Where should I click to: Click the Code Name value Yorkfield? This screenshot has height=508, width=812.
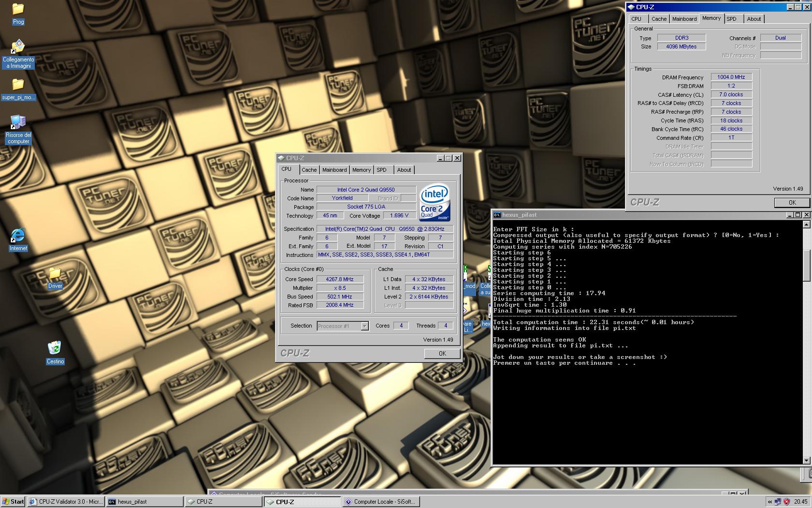(x=342, y=198)
